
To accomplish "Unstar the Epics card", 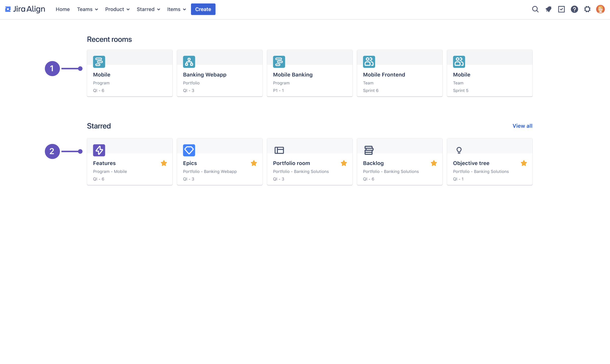I will click(254, 163).
